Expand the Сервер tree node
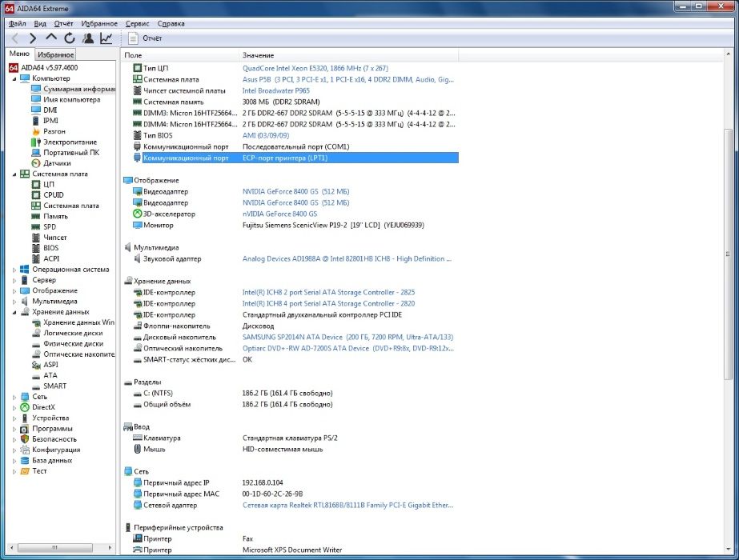 (14, 280)
